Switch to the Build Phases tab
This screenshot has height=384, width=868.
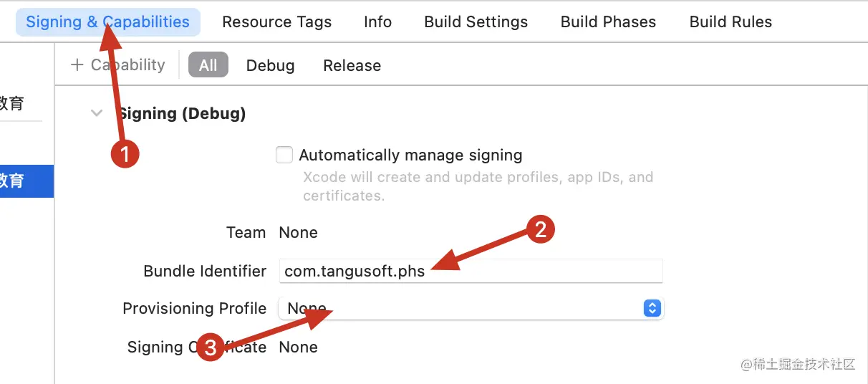[608, 22]
